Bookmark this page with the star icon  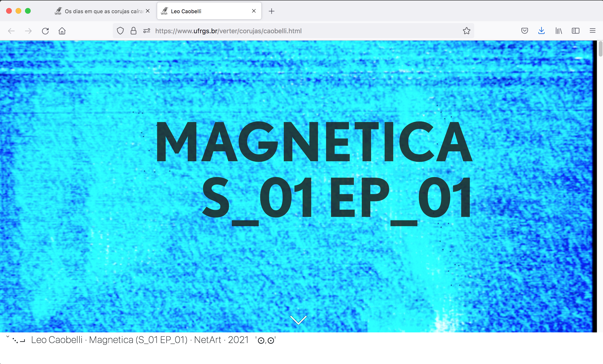click(x=466, y=31)
